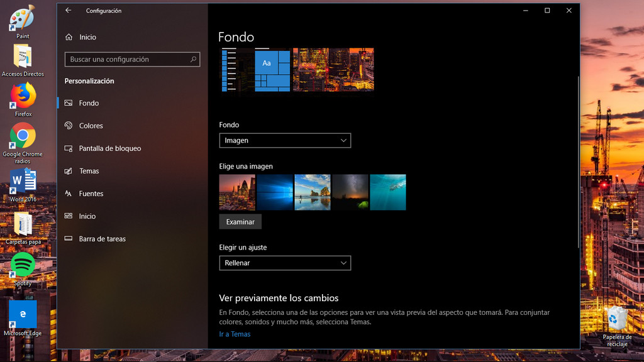Open the Rellenar dropdown chevron
Viewport: 644px width, 362px height.
click(x=343, y=263)
